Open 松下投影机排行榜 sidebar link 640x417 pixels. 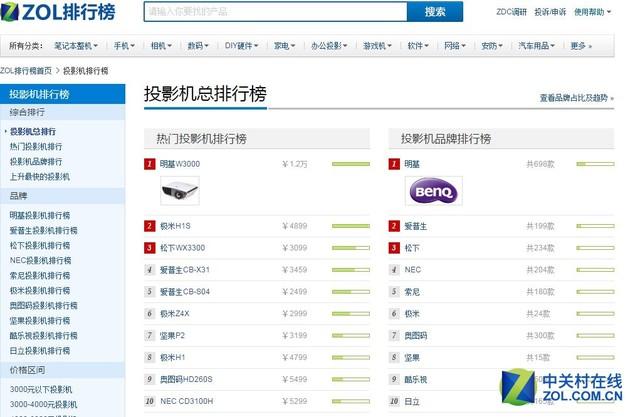[40, 245]
